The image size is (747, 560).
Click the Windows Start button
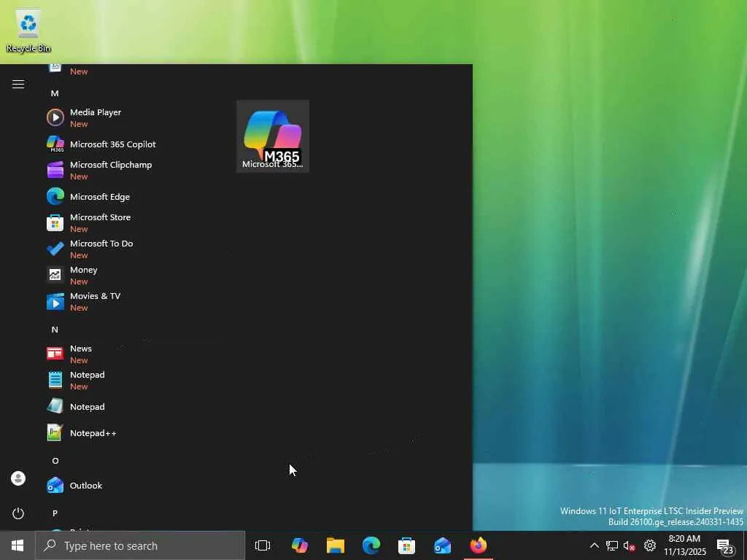18,545
